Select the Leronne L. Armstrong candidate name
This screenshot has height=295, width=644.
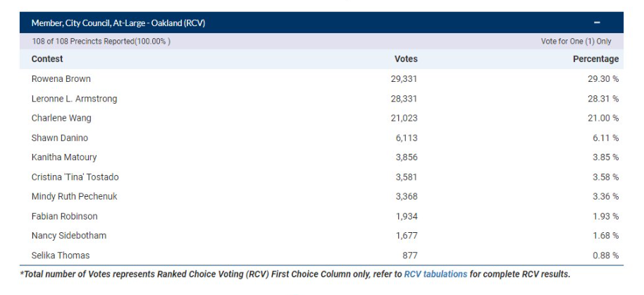click(74, 99)
